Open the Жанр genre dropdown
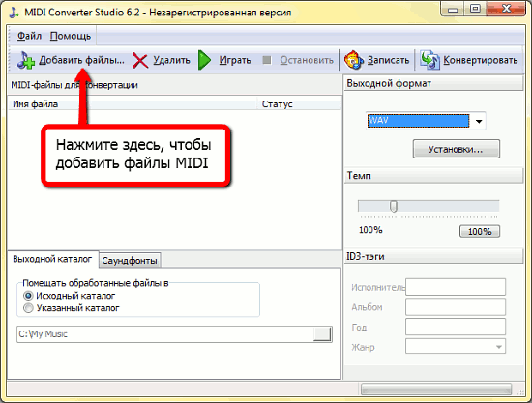The width and height of the screenshot is (532, 403). pos(456,346)
